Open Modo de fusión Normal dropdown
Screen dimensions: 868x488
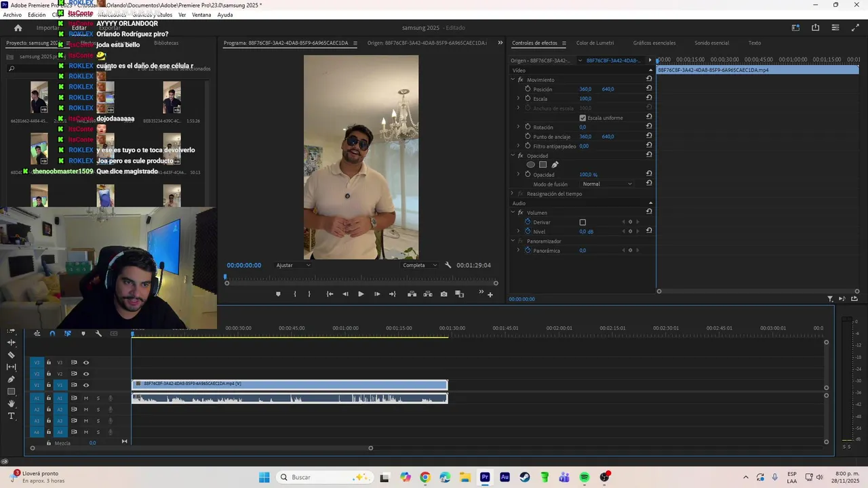click(x=607, y=184)
